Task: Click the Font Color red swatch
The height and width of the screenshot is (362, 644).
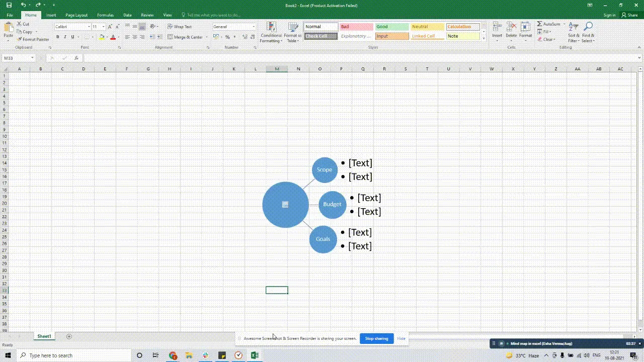Action: [x=113, y=37]
